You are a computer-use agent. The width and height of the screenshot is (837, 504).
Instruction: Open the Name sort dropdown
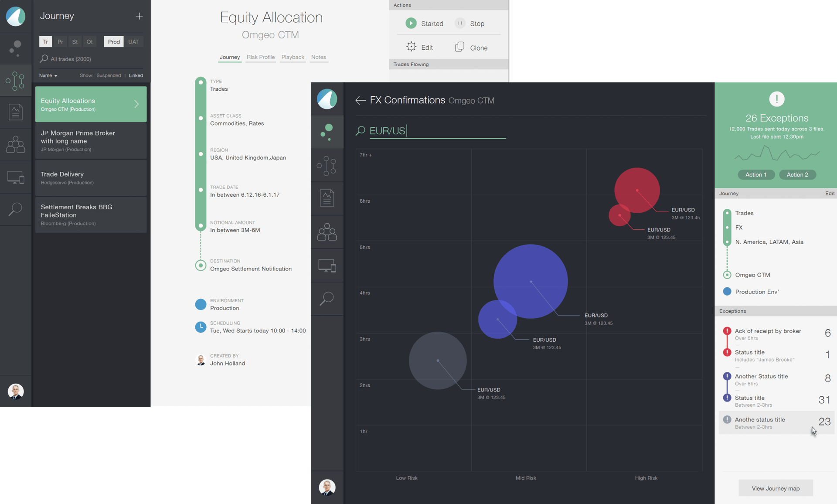tap(48, 76)
